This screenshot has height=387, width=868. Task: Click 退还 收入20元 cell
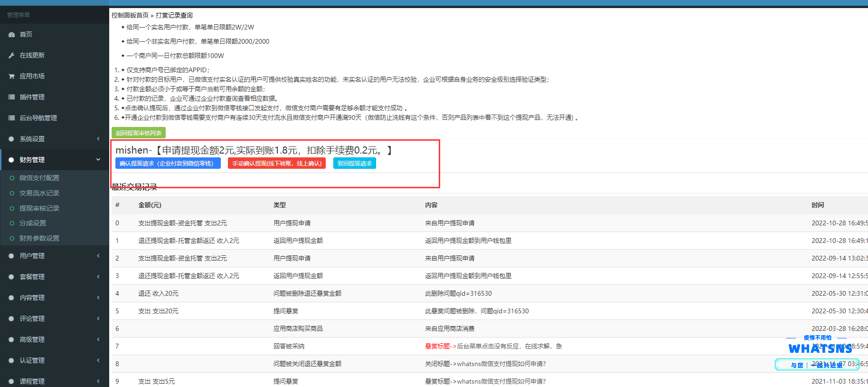(x=158, y=293)
